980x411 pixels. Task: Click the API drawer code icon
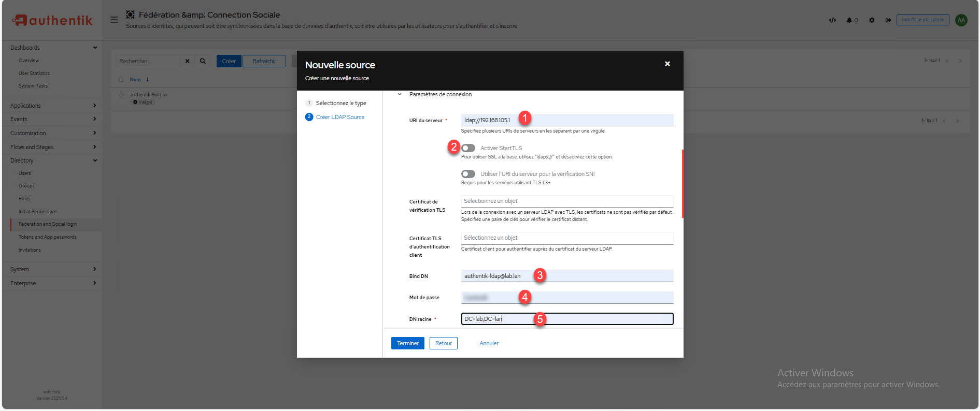click(x=832, y=20)
